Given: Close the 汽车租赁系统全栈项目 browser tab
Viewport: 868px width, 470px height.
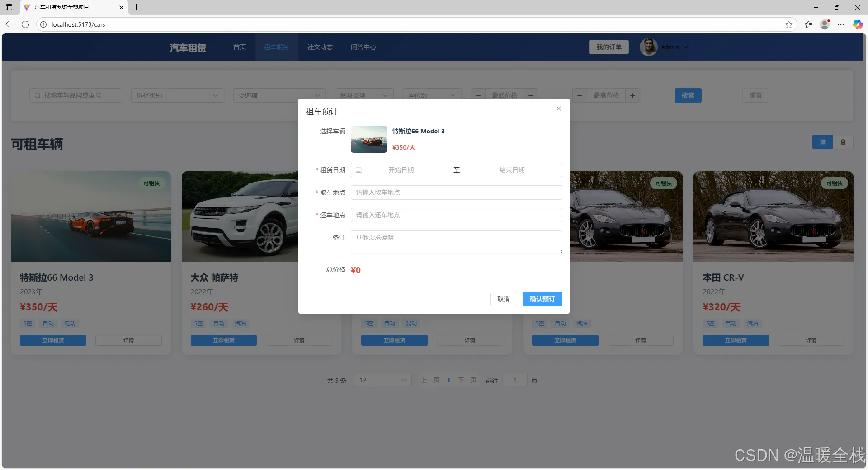Looking at the screenshot, I should click(x=121, y=7).
